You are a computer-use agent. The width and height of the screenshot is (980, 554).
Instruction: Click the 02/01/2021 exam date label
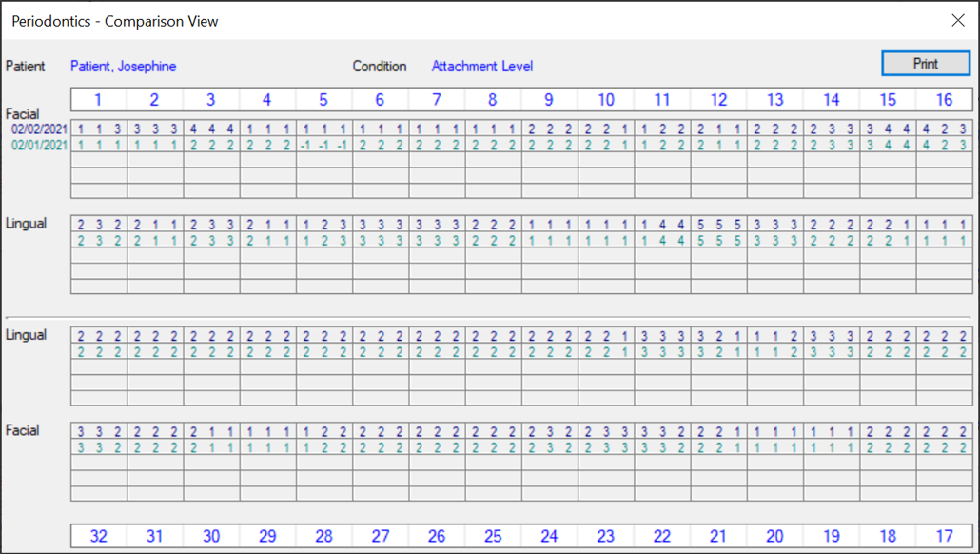(39, 145)
